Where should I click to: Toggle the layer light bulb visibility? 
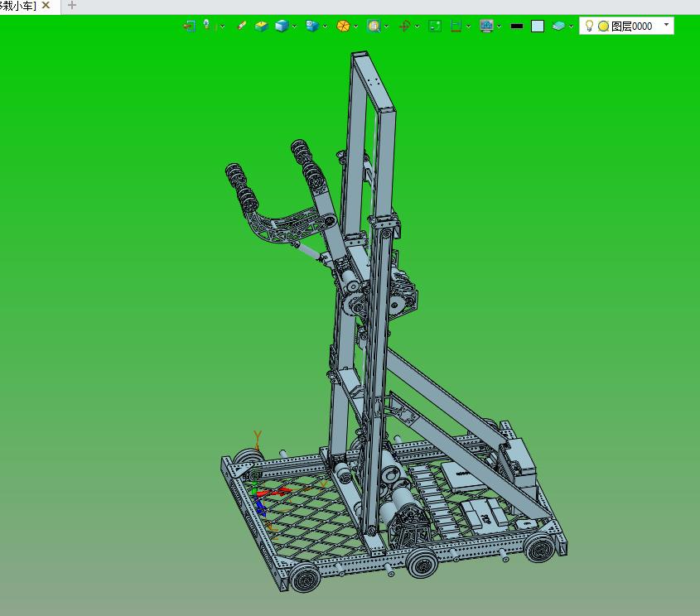589,26
